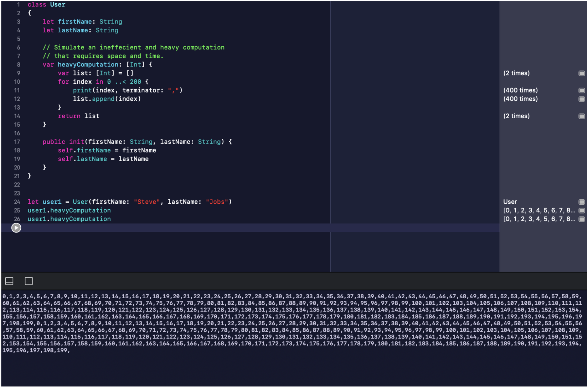Click the list.append(index) statement
The width and height of the screenshot is (588, 388).
[107, 99]
